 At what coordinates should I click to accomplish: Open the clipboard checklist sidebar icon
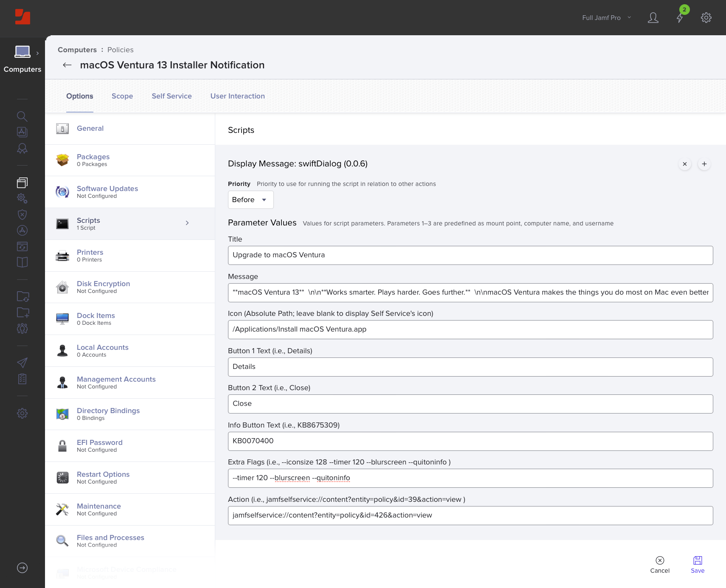pyautogui.click(x=22, y=379)
